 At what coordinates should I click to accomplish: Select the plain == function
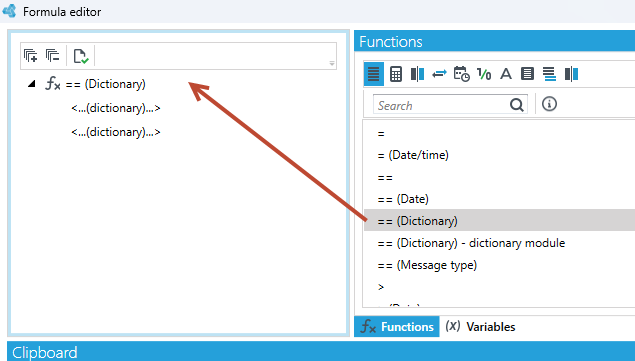coord(385,178)
